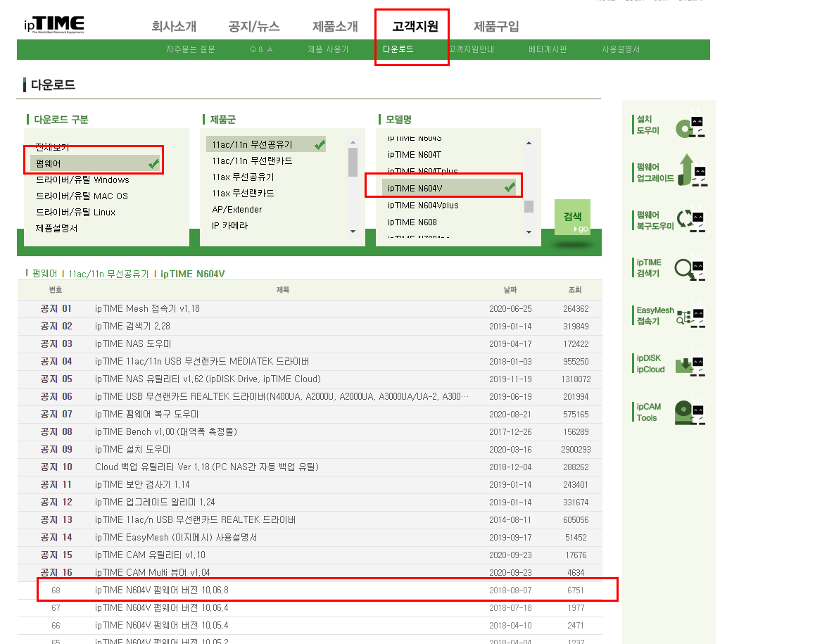Open ipTIME 업그레이드 알리미 1.24 post
The height and width of the screenshot is (644, 834).
155,502
